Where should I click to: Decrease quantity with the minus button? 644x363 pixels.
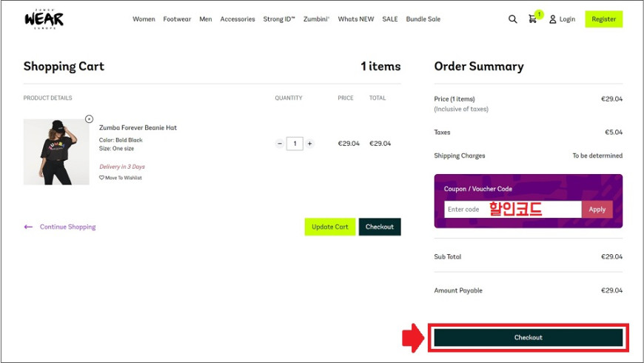[280, 144]
